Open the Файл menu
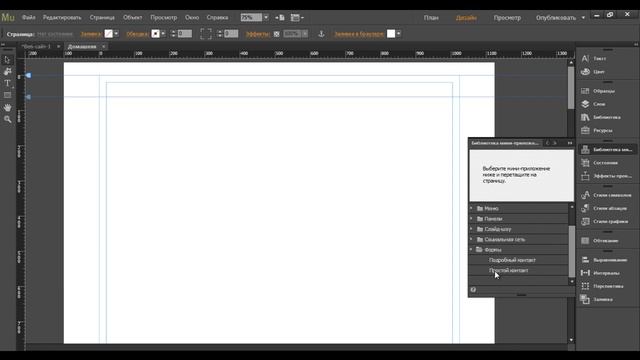 [29, 18]
